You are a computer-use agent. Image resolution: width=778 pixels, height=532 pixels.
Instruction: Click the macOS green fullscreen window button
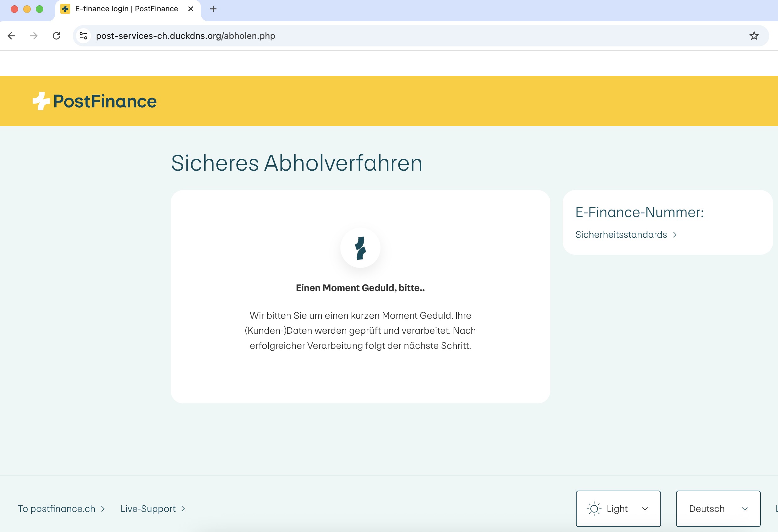coord(40,9)
